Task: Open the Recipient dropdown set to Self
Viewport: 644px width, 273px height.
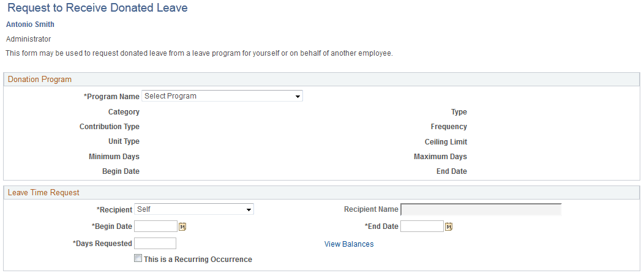Action: click(194, 209)
